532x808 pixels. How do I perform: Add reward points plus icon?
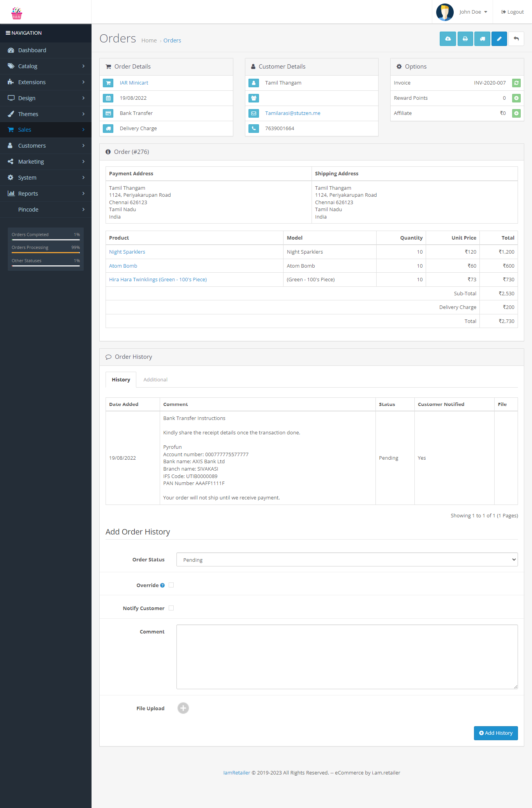pyautogui.click(x=516, y=98)
